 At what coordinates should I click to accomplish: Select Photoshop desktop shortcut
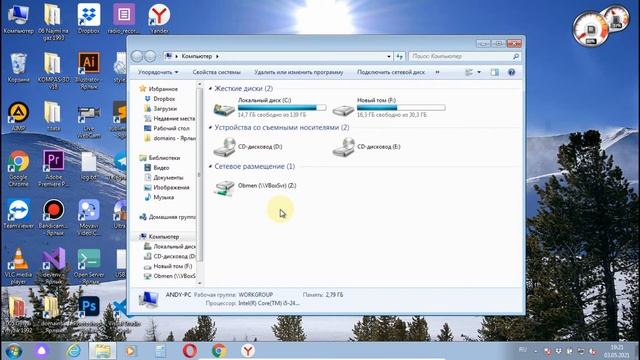pyautogui.click(x=89, y=307)
